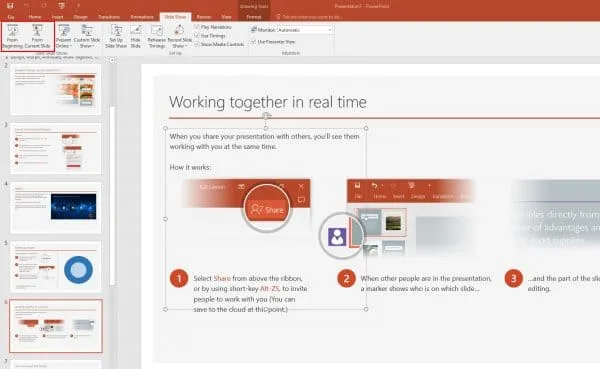Go to the Animations ribbon tab
600x369 pixels.
coord(142,17)
